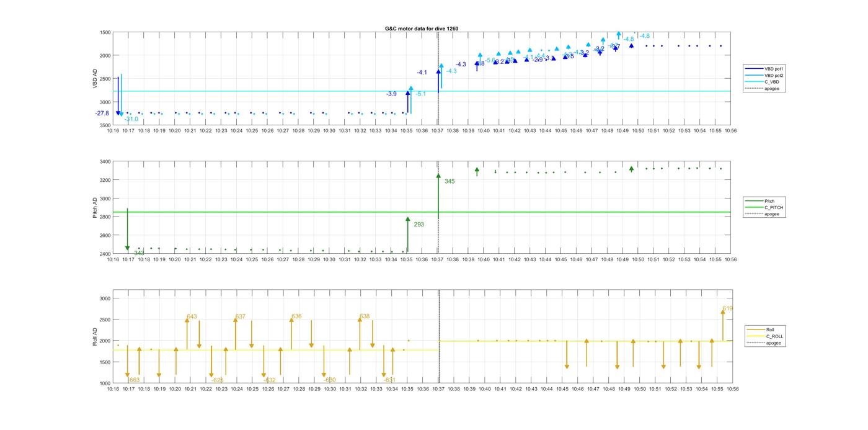Click '10:37' on the VBD plot time axis

pos(437,130)
